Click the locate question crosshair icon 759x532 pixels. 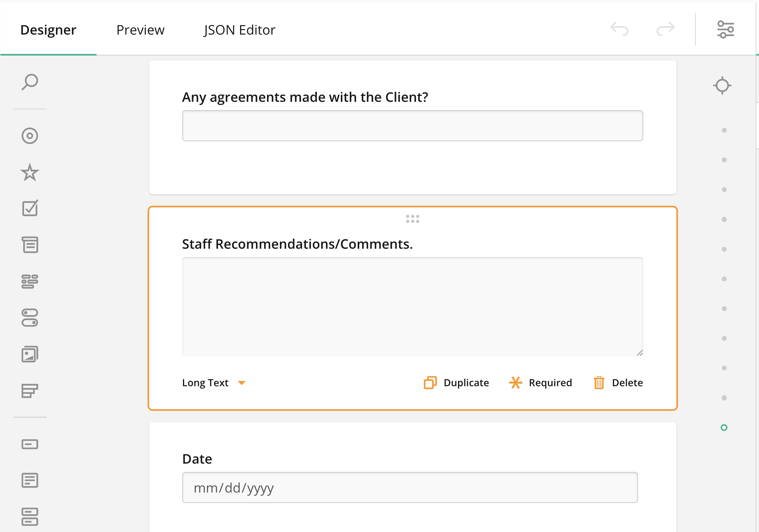coord(722,85)
